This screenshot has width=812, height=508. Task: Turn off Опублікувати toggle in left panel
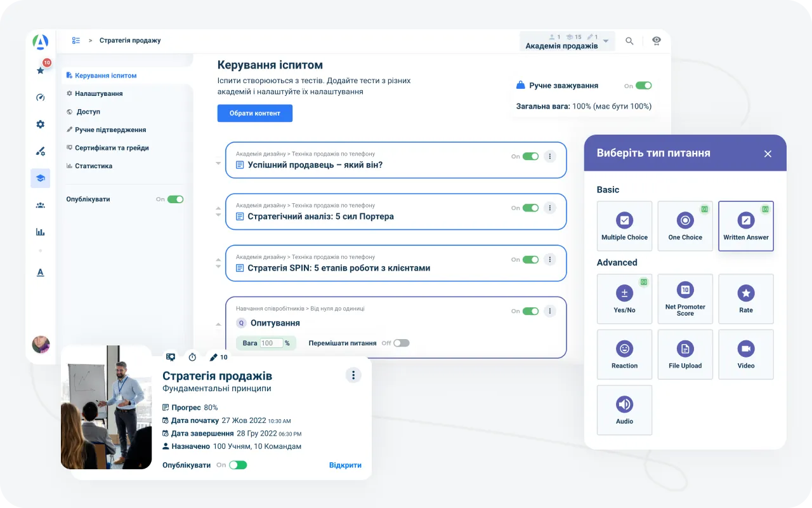[x=175, y=199]
